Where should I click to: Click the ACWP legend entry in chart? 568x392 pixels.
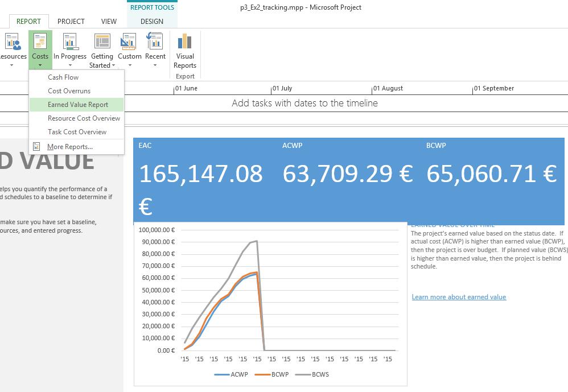tap(231, 374)
